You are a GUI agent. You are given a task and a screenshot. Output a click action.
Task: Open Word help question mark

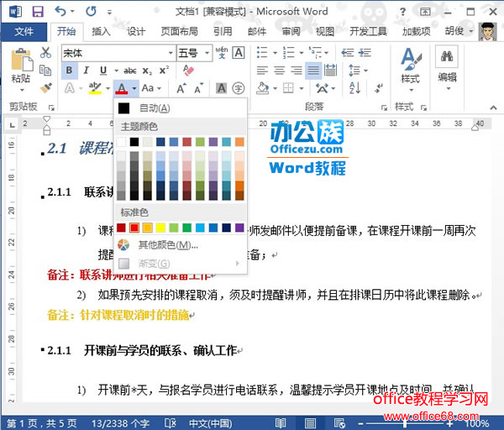point(402,12)
